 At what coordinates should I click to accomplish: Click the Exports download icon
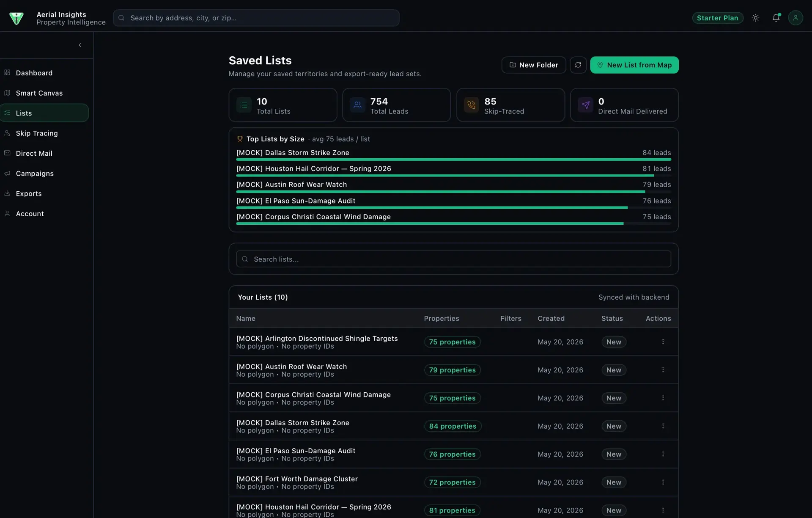(x=7, y=193)
